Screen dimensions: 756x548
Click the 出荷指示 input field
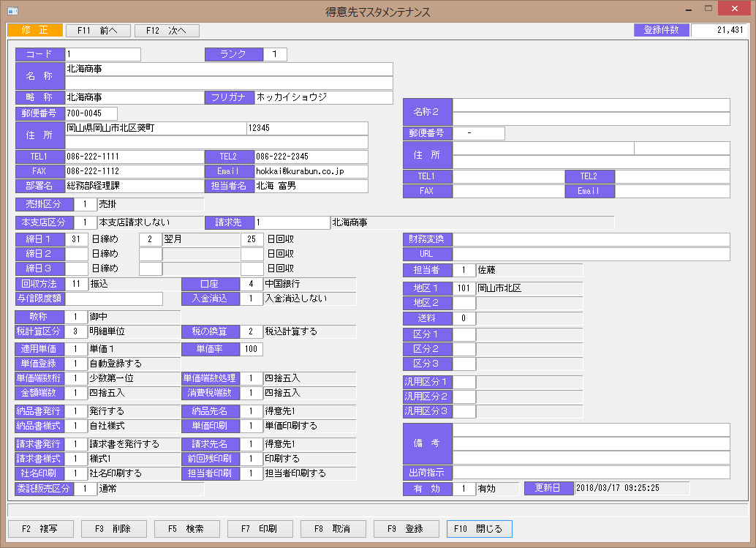[x=591, y=473]
